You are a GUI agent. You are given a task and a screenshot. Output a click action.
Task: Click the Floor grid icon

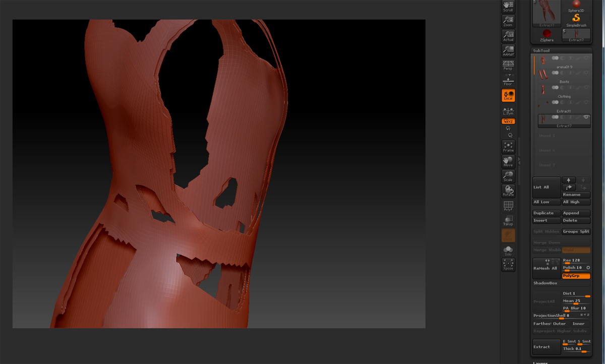click(x=508, y=80)
